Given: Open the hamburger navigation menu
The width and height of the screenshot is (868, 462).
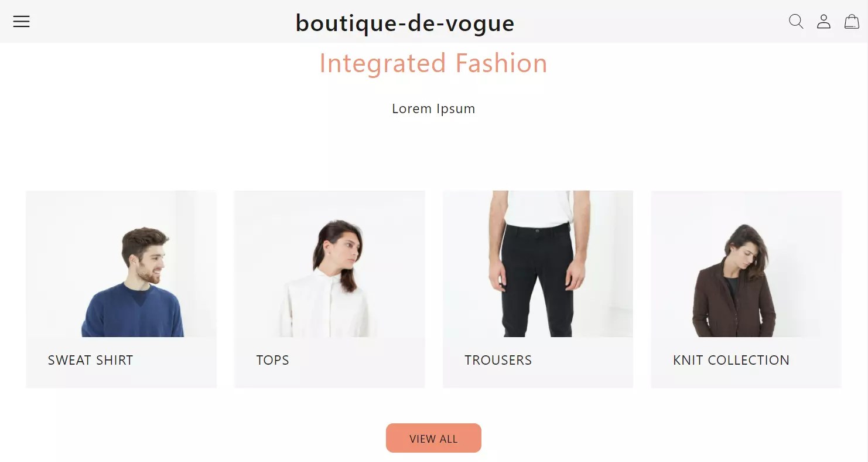Looking at the screenshot, I should pos(21,22).
